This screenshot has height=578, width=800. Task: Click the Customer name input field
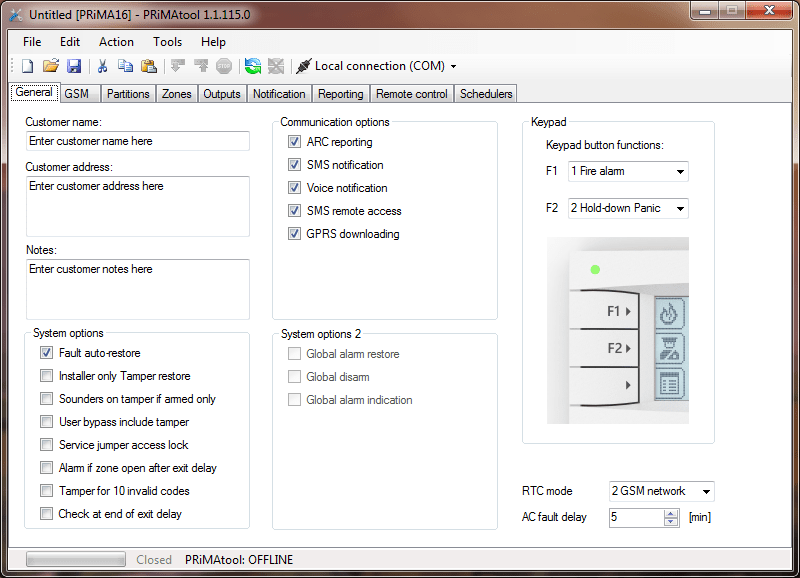pyautogui.click(x=138, y=141)
